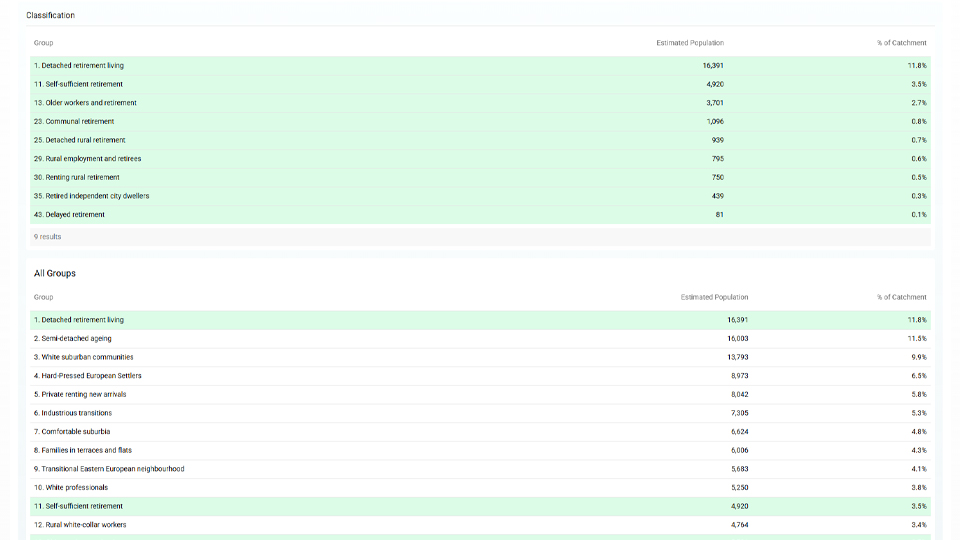The width and height of the screenshot is (960, 540).
Task: Click Rural employment and retirees row
Action: 87,159
